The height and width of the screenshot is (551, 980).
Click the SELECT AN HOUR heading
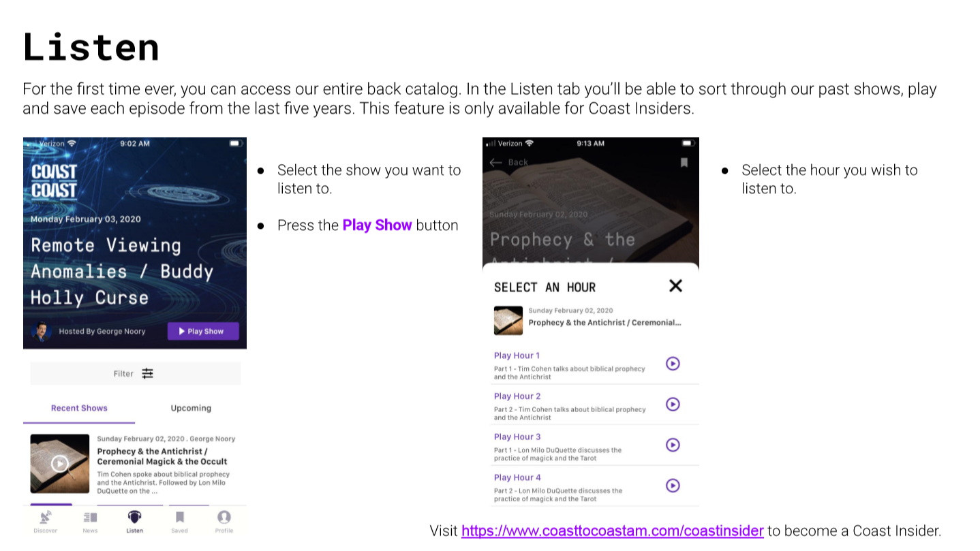click(x=545, y=287)
